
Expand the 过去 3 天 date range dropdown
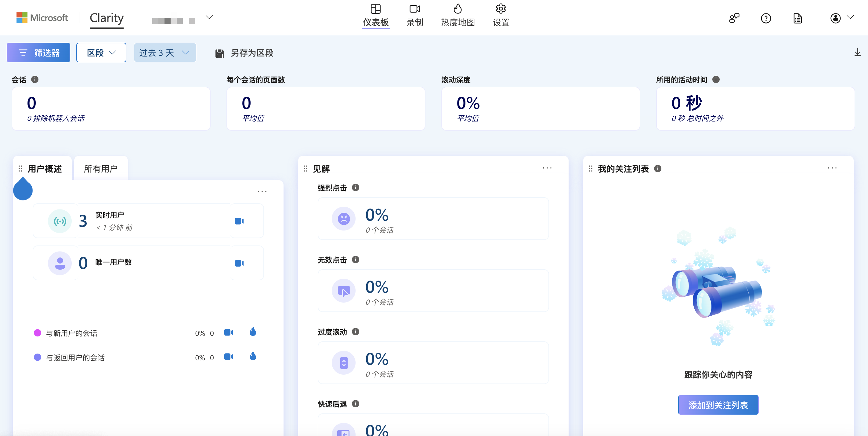[x=165, y=53]
